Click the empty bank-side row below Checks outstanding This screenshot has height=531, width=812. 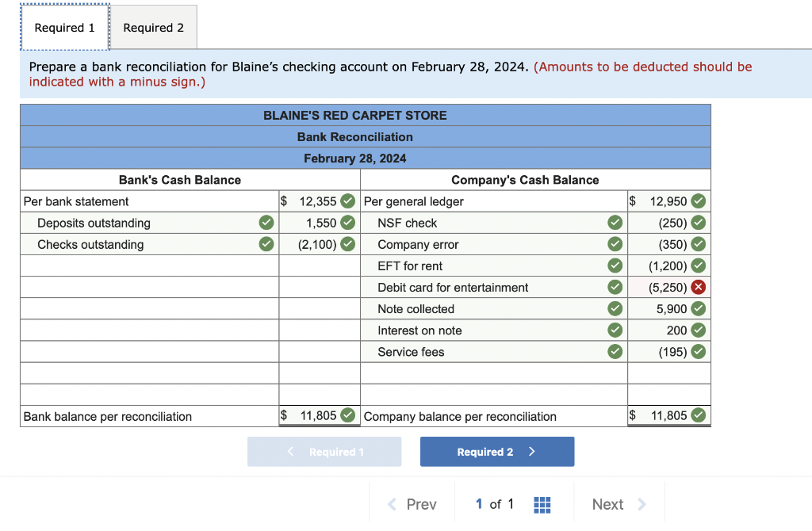click(x=150, y=266)
